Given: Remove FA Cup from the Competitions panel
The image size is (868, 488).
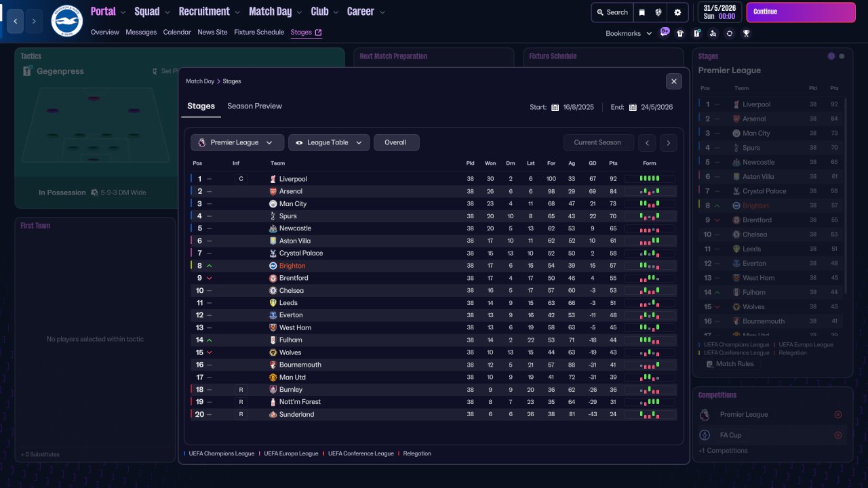Looking at the screenshot, I should (x=838, y=435).
